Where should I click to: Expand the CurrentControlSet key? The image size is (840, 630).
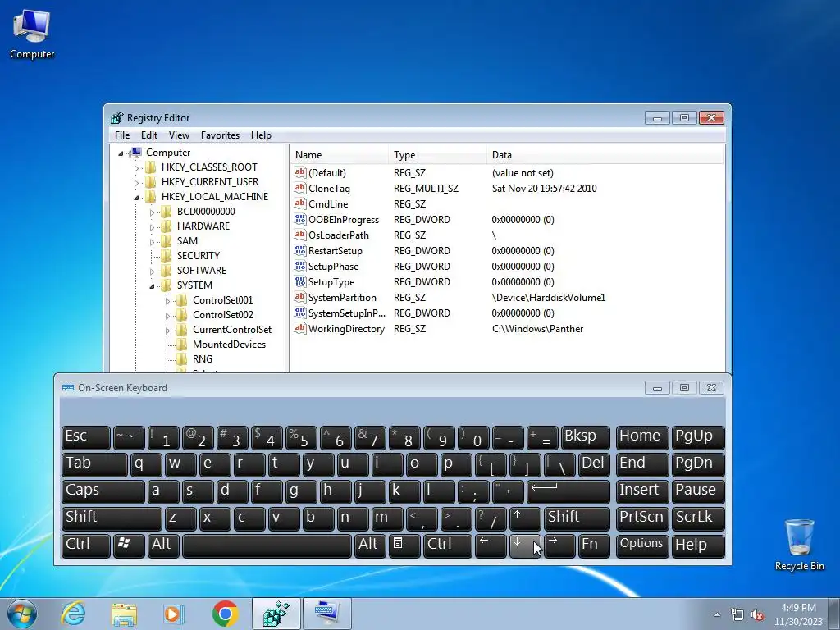(x=167, y=331)
